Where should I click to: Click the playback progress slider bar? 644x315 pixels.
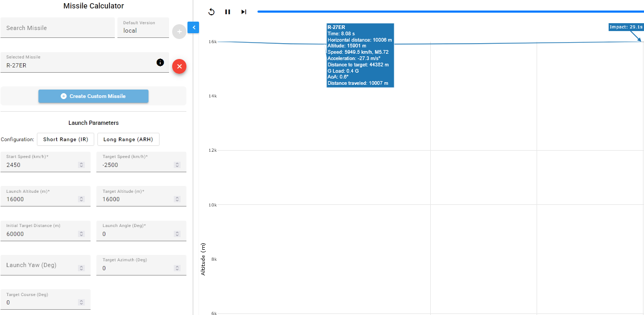(448, 12)
